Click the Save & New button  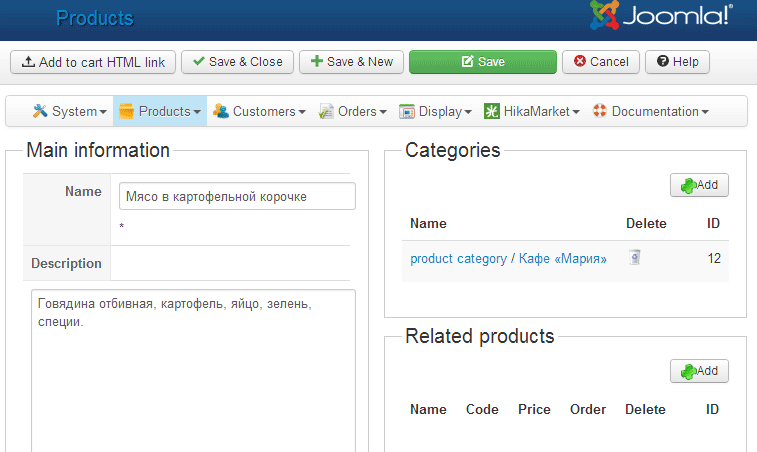coord(351,62)
